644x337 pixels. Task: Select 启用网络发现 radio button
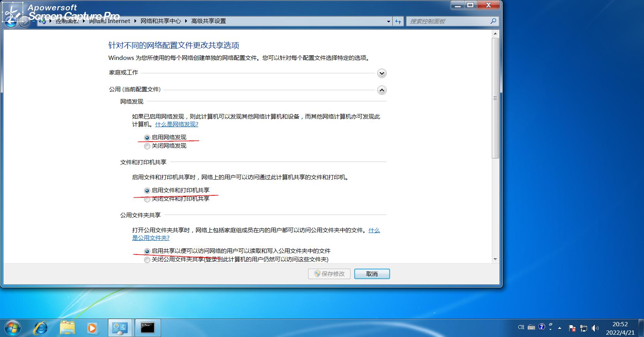[147, 137]
